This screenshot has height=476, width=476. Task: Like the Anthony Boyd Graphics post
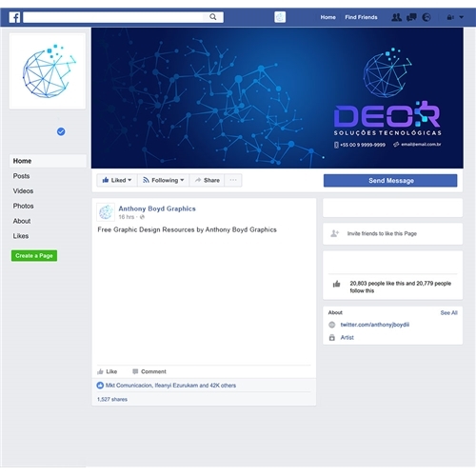coord(108,371)
